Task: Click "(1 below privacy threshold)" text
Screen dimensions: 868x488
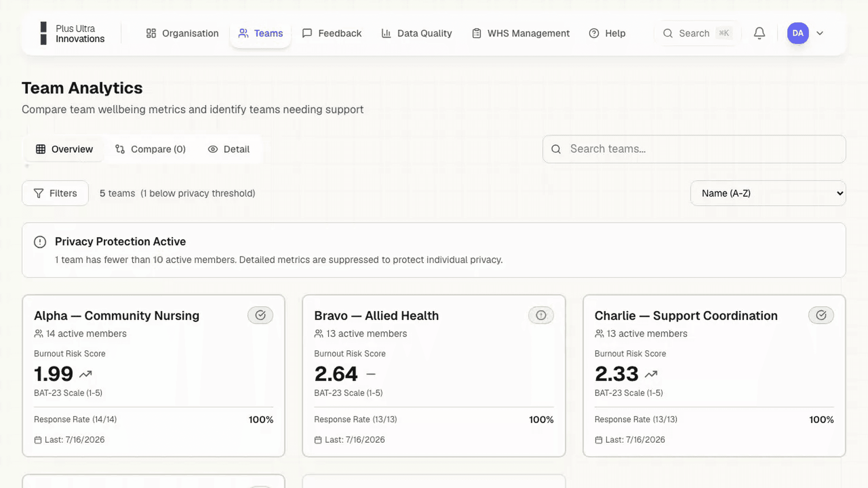Action: [x=198, y=193]
